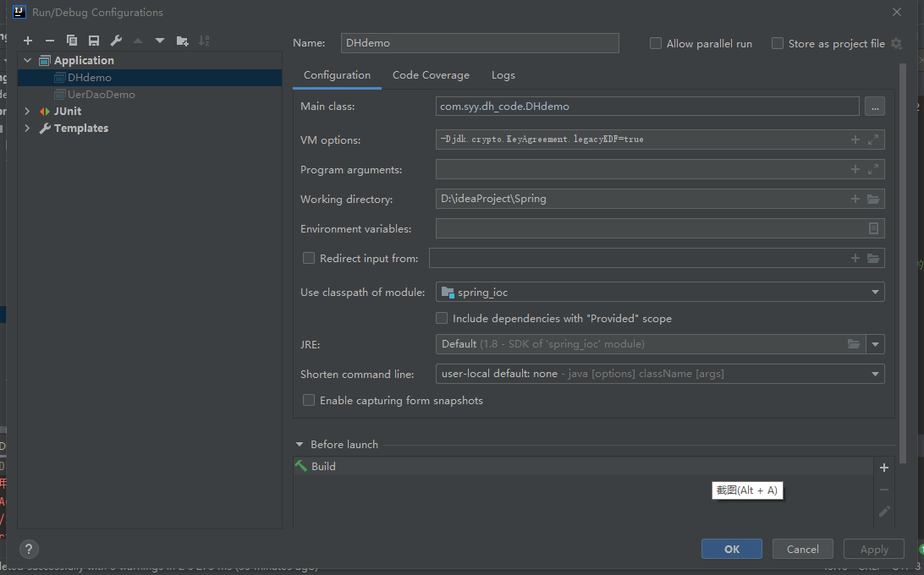Switch to Logs tab
Screen dimensions: 924x575
click(x=503, y=75)
